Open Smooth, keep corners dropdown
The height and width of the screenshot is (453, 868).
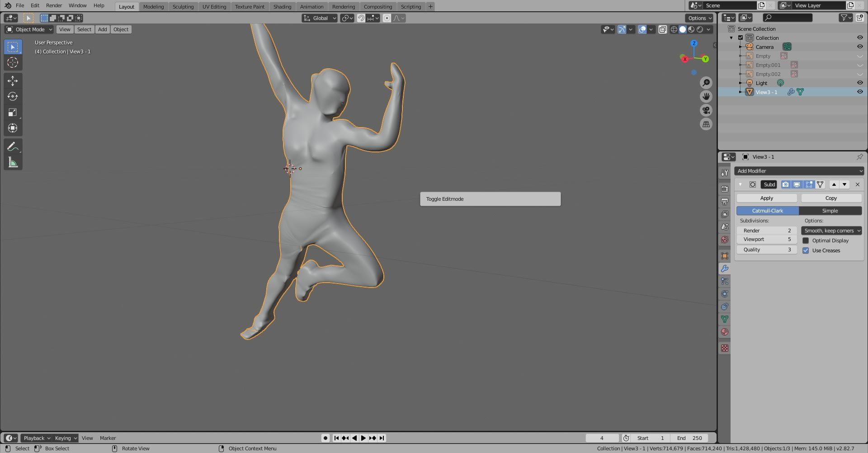pyautogui.click(x=831, y=231)
